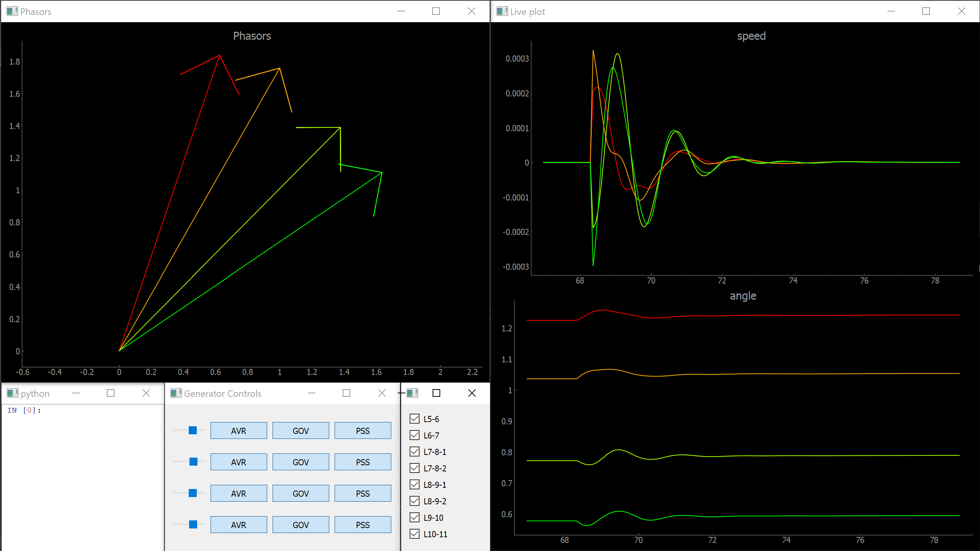Click the line checkbox window's title icon
Screen dimensions: 980x551
point(412,393)
